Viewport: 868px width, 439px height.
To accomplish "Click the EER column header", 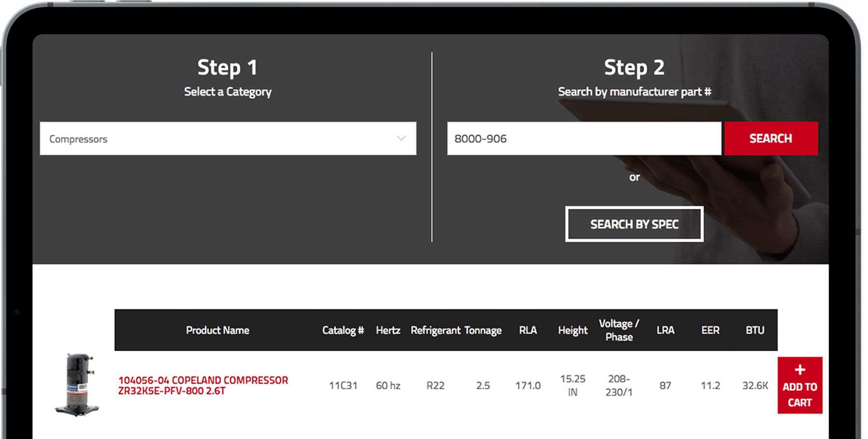I will point(710,330).
